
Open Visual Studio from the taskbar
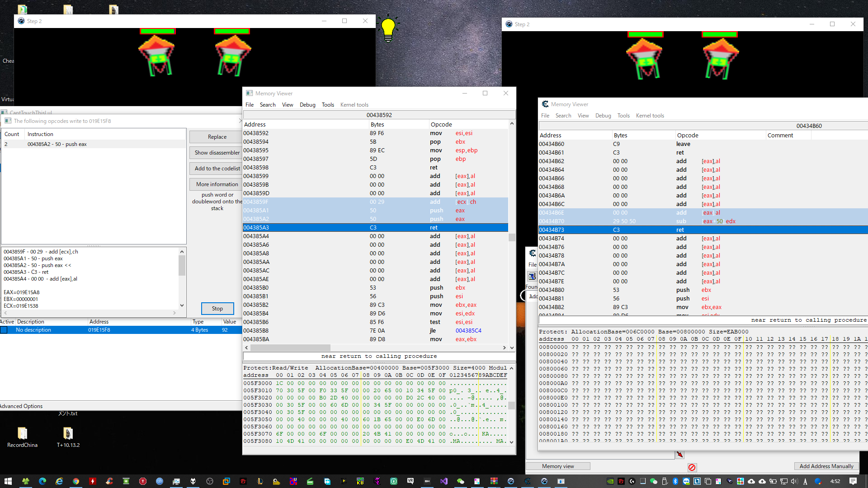(443, 481)
